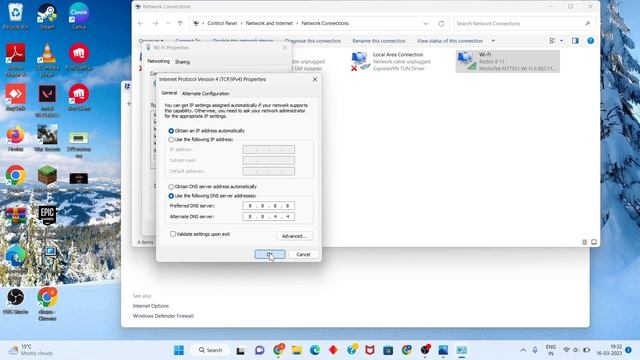This screenshot has width=640, height=360.
Task: Open the Adobe Acrobat desktop icon
Action: click(16, 60)
